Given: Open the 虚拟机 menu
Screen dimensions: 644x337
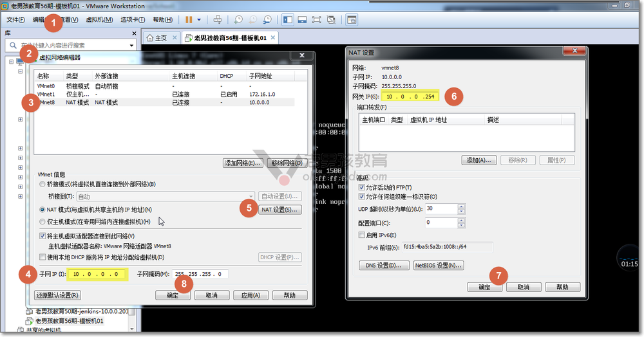Looking at the screenshot, I should 99,20.
